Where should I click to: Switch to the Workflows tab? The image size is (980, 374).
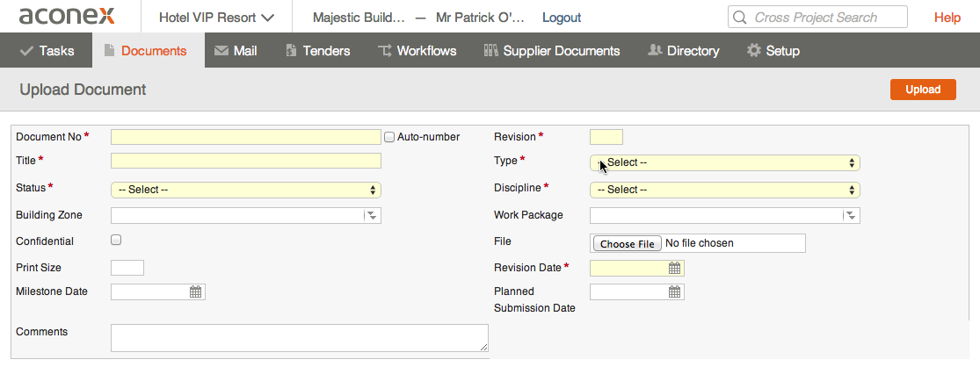click(x=417, y=51)
